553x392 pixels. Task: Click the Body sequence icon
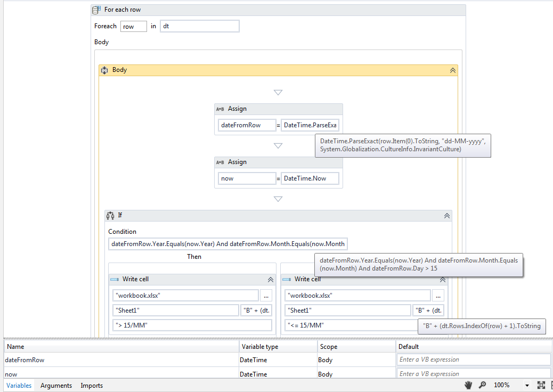(x=104, y=70)
